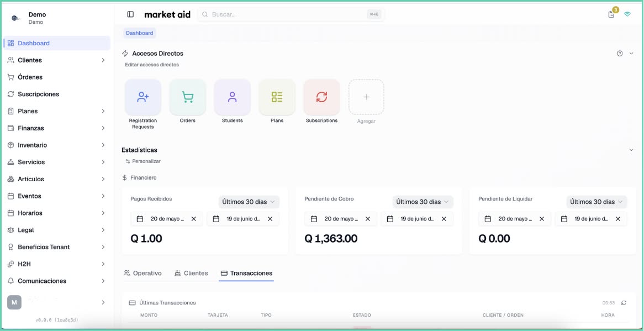Click the Personalizar statistics link
The height and width of the screenshot is (331, 644).
pyautogui.click(x=143, y=161)
